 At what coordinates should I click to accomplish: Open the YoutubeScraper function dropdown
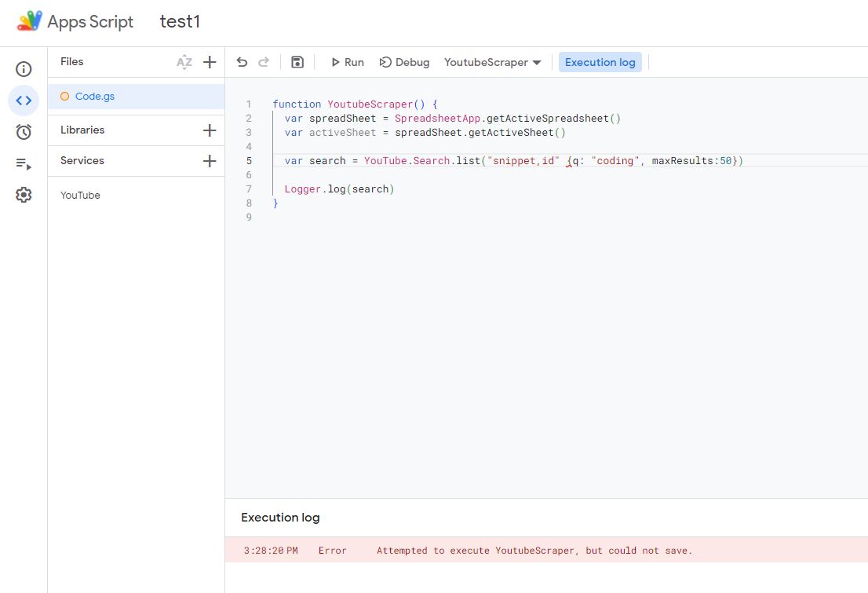point(492,62)
